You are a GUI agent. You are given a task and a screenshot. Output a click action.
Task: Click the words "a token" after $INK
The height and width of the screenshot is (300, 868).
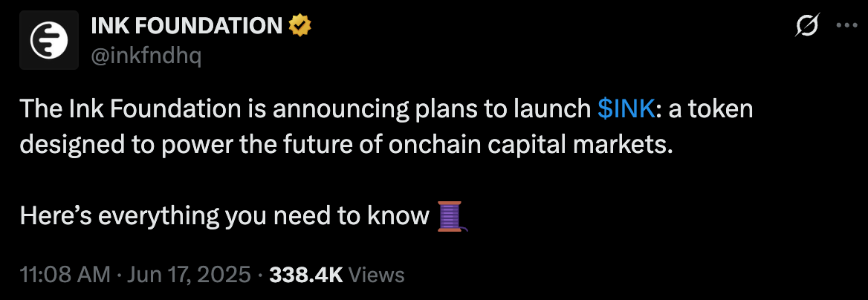coord(710,110)
